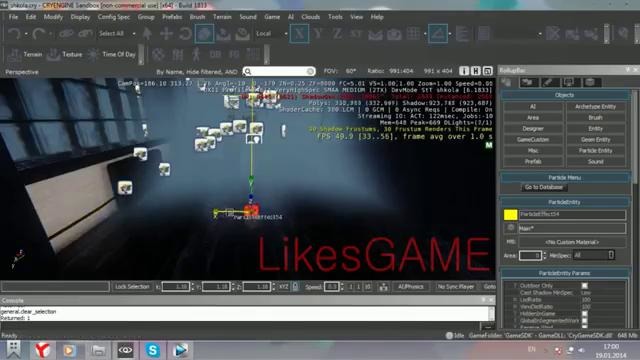Collapse the Objects rollup header

[x=564, y=95]
